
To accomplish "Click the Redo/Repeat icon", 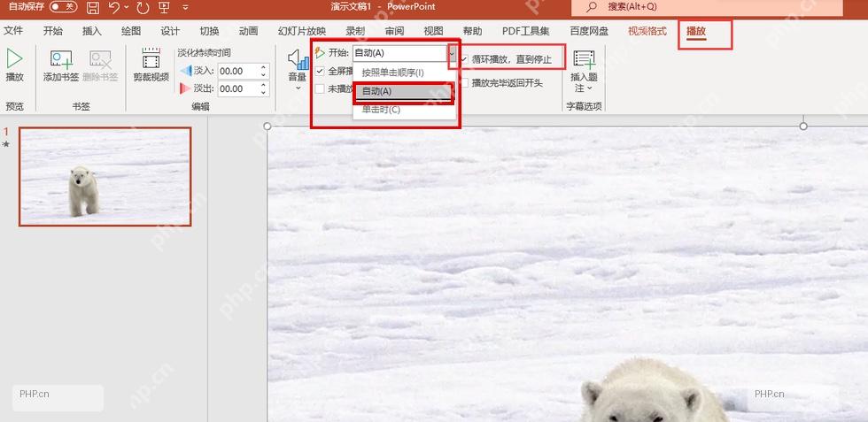I will 143,7.
